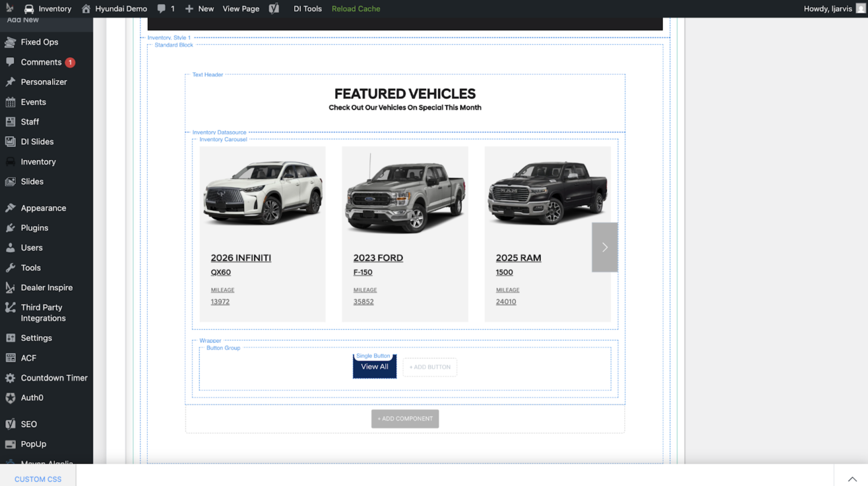Advance the inventory carousel with the next arrow
The width and height of the screenshot is (868, 486).
[605, 247]
